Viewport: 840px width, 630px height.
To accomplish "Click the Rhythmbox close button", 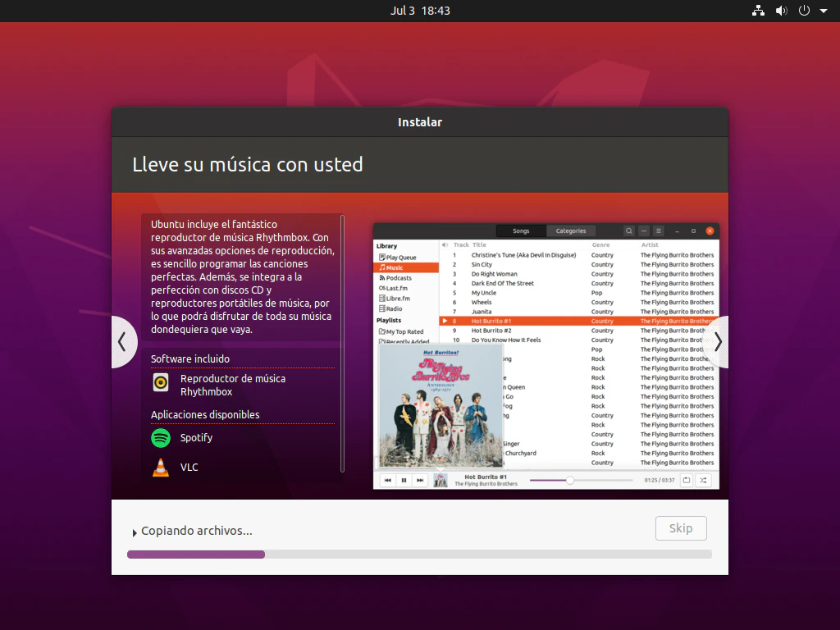I will pos(710,231).
